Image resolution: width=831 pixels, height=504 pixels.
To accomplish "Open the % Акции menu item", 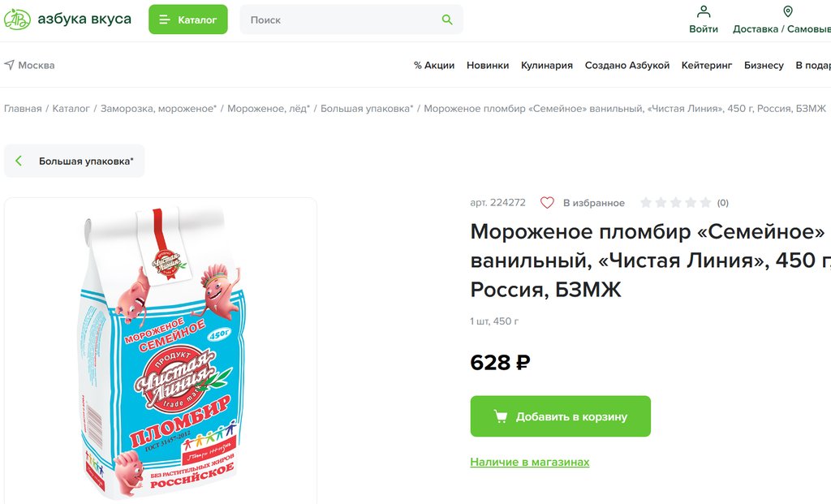I will (x=434, y=65).
